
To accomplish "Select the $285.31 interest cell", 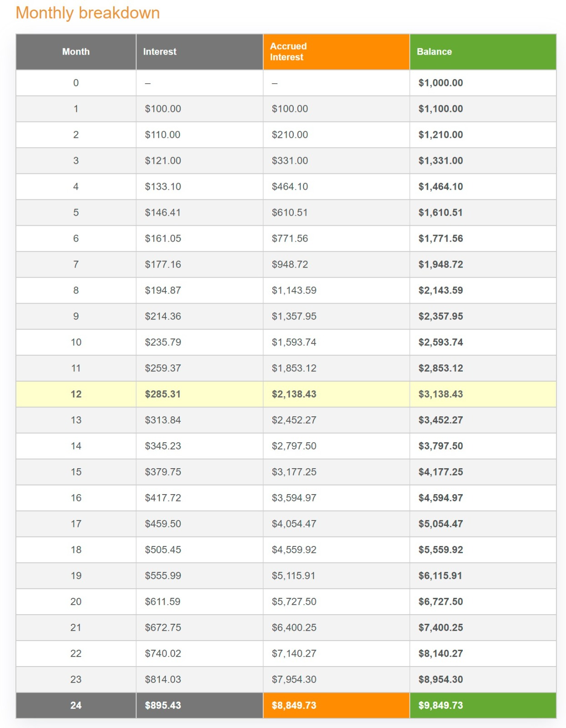I will (x=163, y=394).
